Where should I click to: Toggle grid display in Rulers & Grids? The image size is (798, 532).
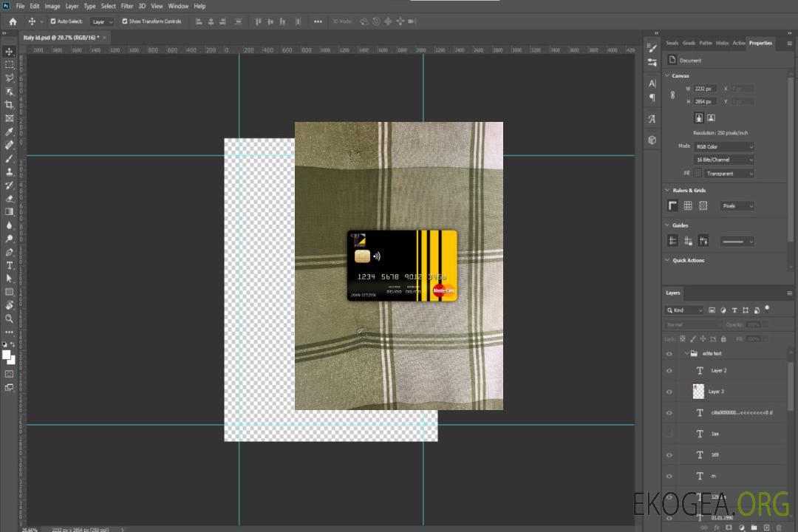[688, 206]
